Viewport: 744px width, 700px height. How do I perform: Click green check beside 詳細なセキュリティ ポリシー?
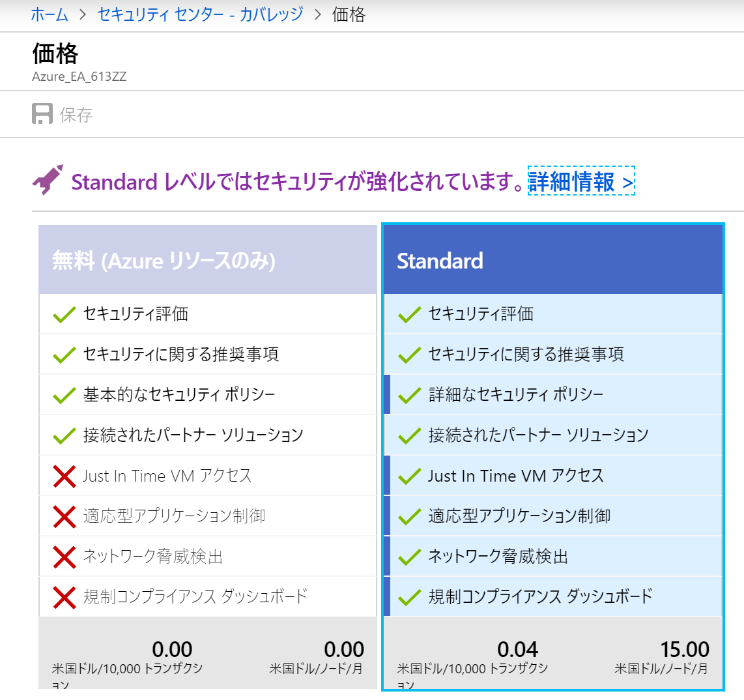(410, 395)
